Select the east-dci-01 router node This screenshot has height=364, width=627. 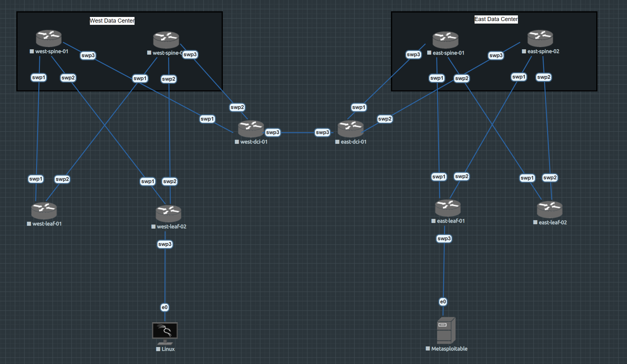point(350,129)
